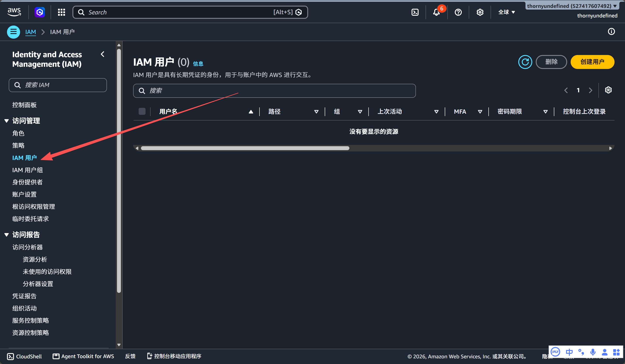Image resolution: width=625 pixels, height=364 pixels.
Task: Click the table horizontal scrollbar thumb
Action: pyautogui.click(x=245, y=148)
